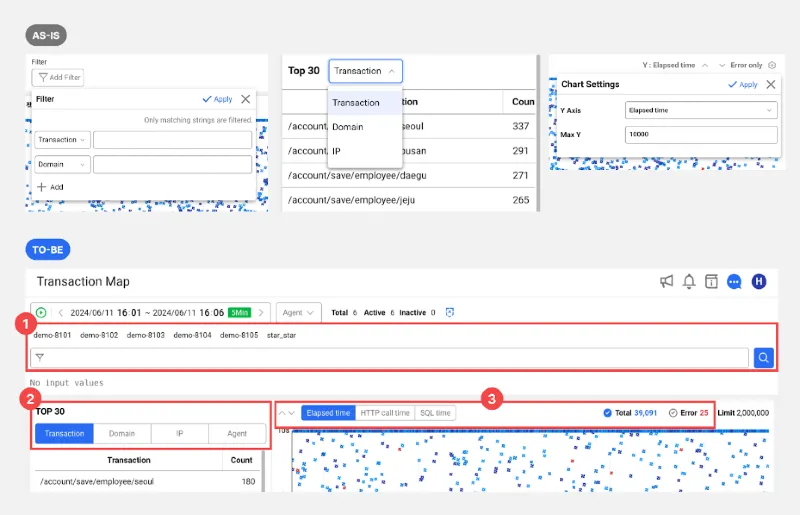
Task: Select agent demo-8101
Action: click(52, 335)
